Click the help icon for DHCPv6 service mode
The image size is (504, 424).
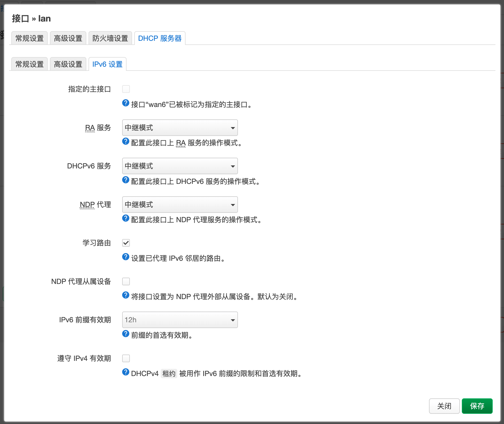point(126,180)
